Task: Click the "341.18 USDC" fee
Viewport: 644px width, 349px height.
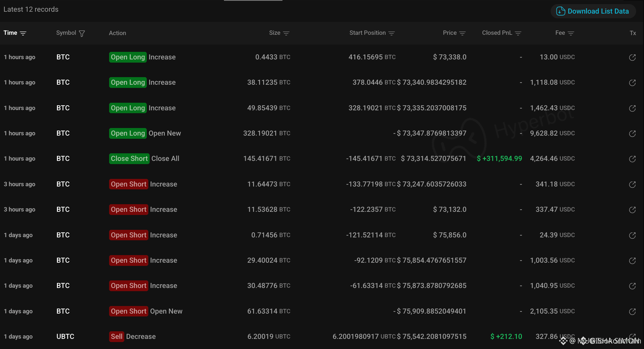Action: click(555, 184)
